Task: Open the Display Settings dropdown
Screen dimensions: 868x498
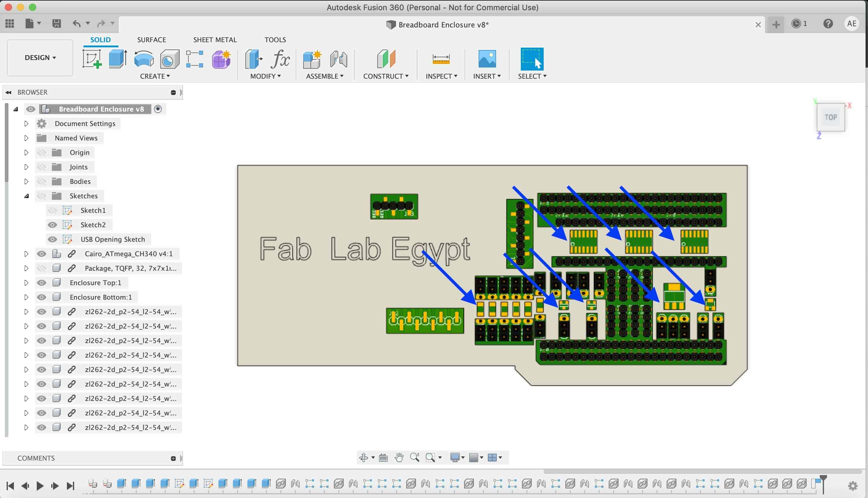Action: point(457,457)
